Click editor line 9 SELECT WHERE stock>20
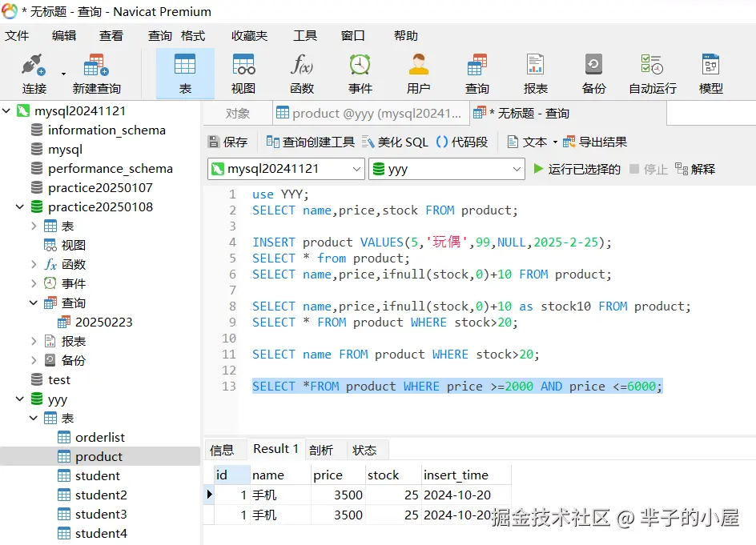 [x=384, y=323]
